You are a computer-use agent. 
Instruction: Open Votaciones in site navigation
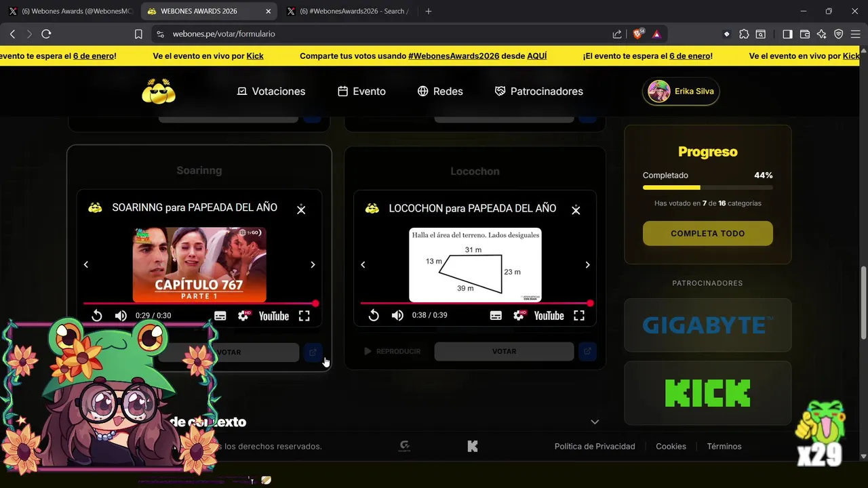271,91
